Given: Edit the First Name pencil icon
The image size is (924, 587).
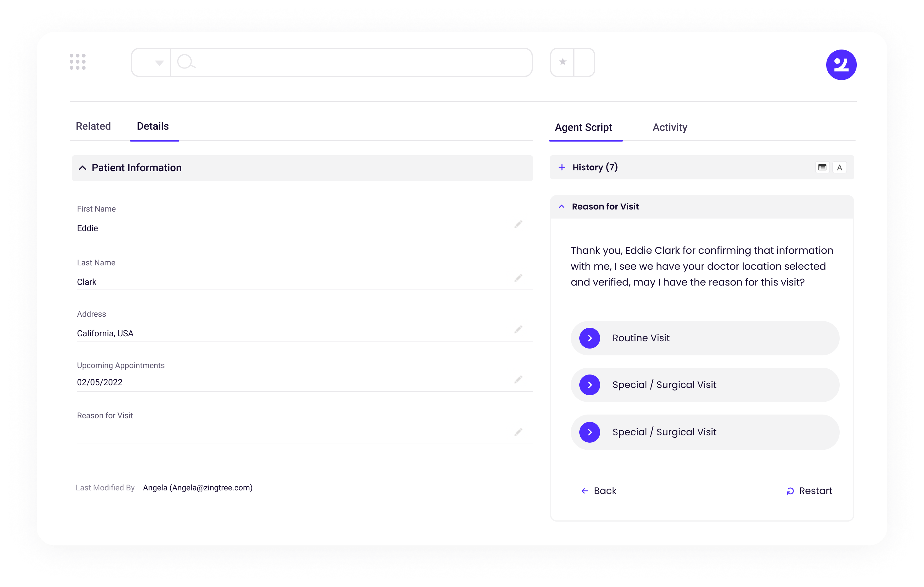Looking at the screenshot, I should [518, 224].
